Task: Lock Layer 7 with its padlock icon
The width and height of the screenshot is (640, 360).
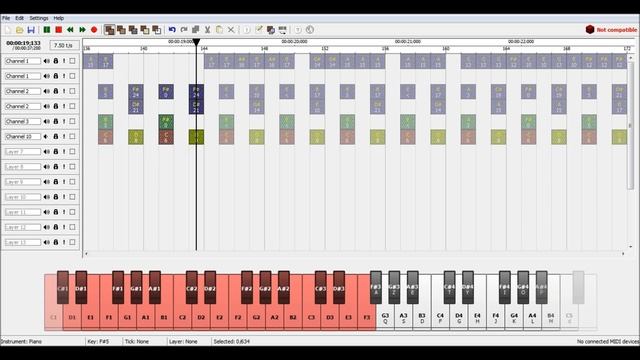Action: tap(56, 151)
